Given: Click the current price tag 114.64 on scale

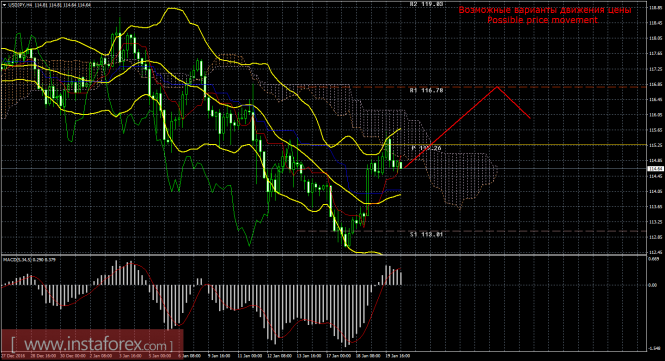Looking at the screenshot, I should tap(656, 169).
